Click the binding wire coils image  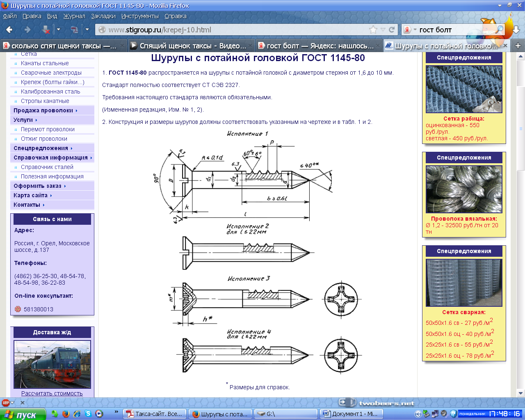(x=464, y=189)
